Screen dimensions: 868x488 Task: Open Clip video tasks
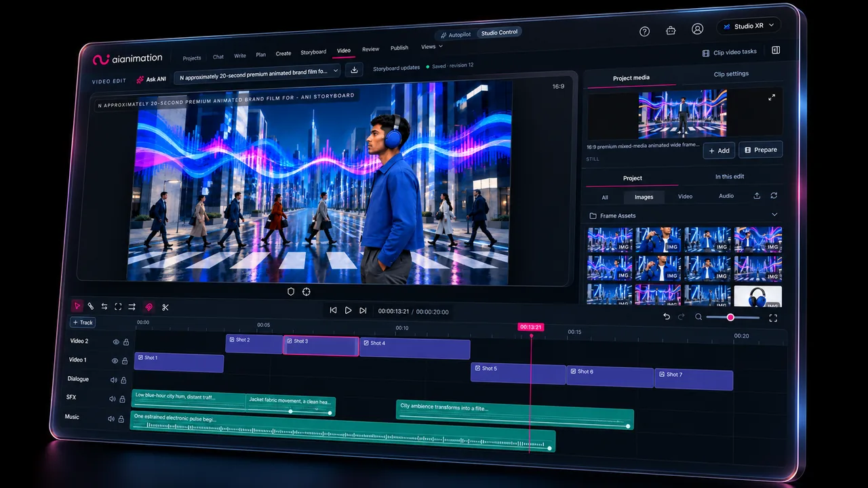click(x=730, y=52)
